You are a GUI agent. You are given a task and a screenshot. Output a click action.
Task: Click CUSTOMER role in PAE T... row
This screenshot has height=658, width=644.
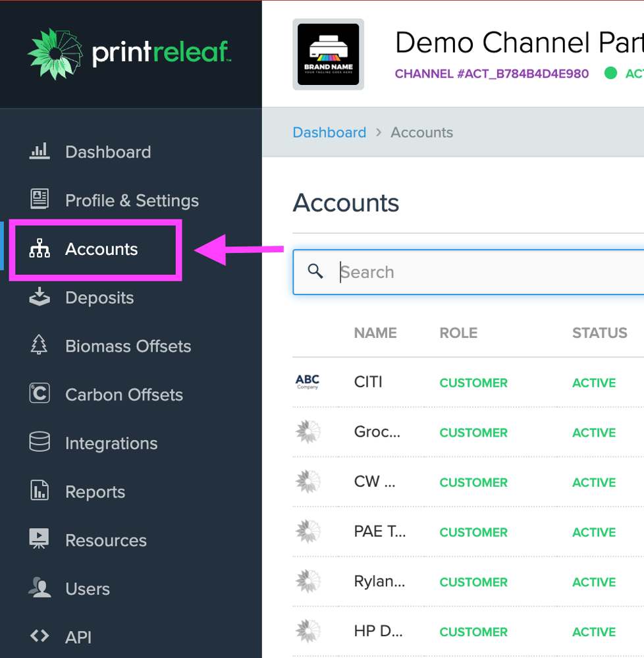473,532
